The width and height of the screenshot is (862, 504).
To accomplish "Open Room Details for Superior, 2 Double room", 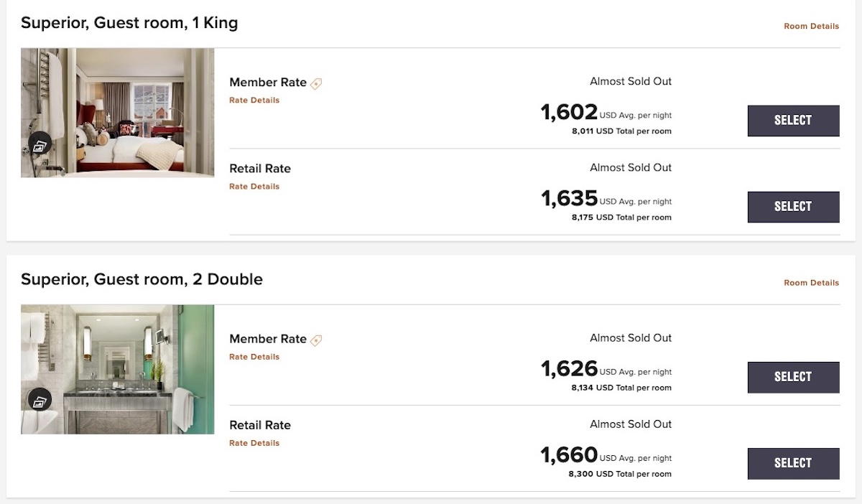I will (810, 283).
